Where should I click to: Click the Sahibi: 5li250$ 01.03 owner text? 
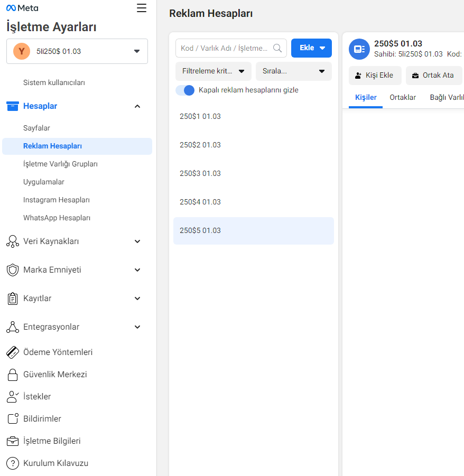(x=408, y=54)
